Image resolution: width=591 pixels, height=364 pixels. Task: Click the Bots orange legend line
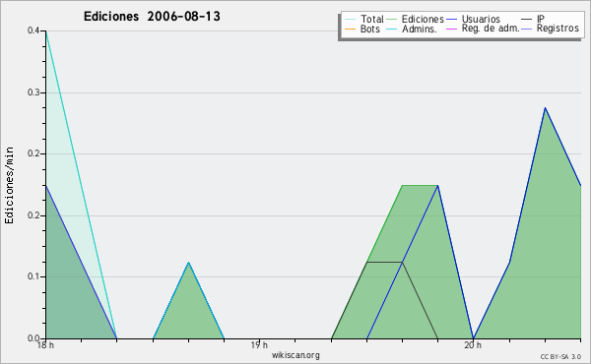tap(350, 29)
